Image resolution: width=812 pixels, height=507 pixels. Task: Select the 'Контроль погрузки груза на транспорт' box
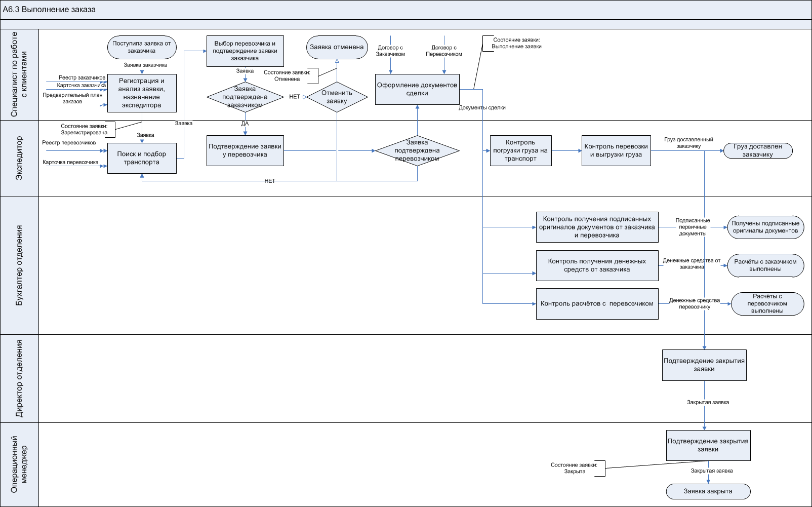tap(520, 150)
